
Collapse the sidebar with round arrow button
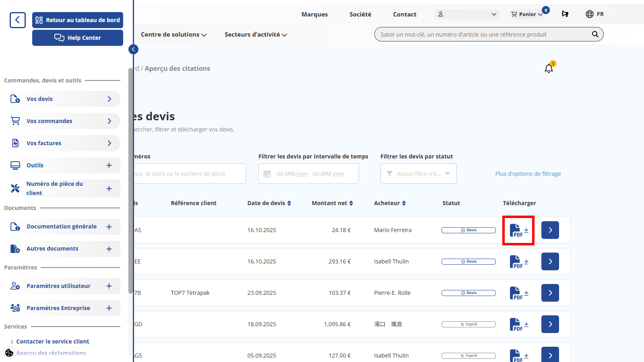coord(133,49)
